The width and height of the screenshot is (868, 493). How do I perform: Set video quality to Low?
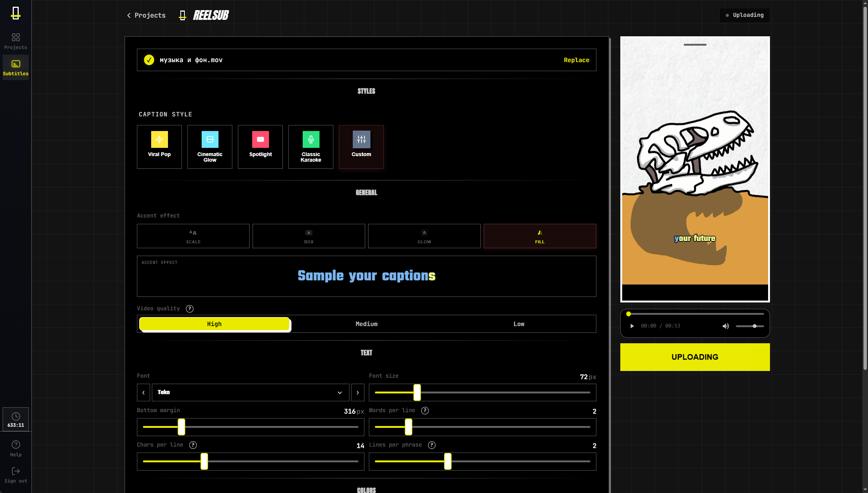519,324
